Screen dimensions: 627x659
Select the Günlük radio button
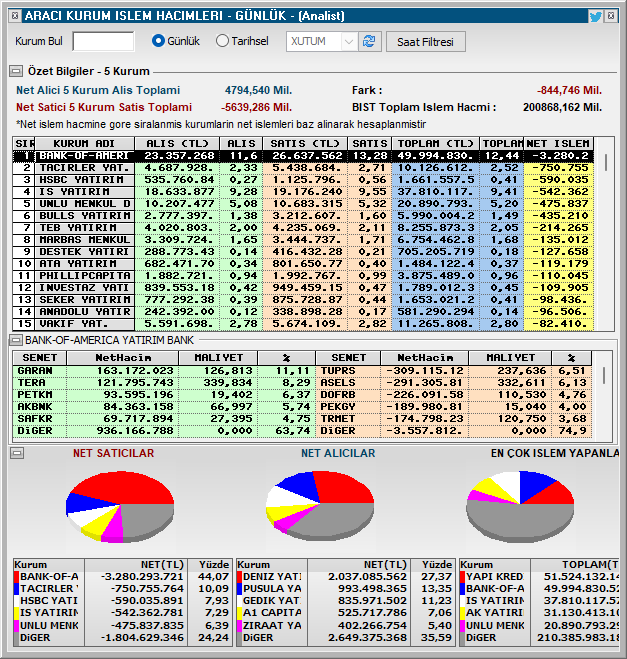pyautogui.click(x=158, y=41)
